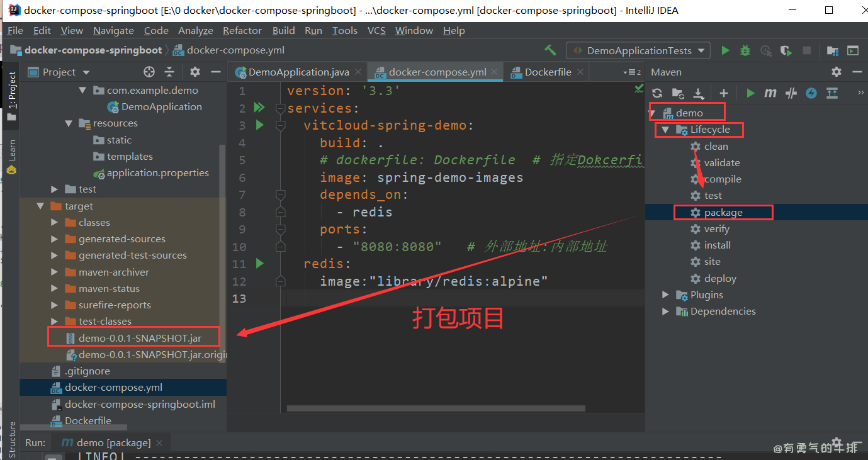Switch to the Dockerfile editor tab
The image size is (868, 460).
(548, 72)
